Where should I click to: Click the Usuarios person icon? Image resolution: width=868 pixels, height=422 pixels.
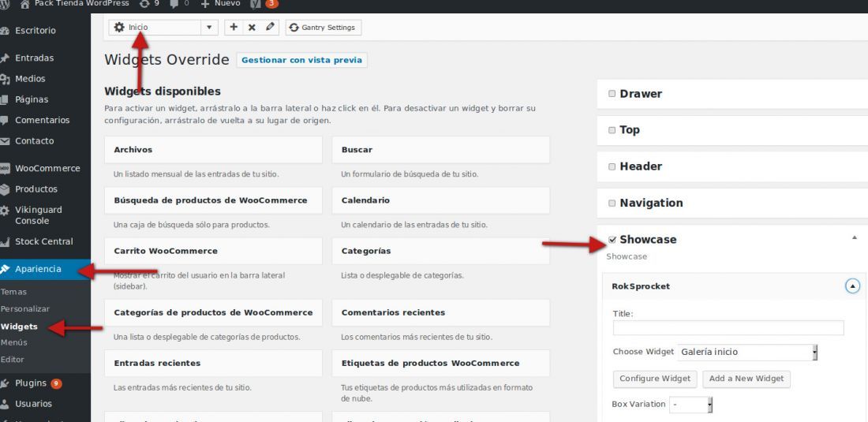point(5,404)
